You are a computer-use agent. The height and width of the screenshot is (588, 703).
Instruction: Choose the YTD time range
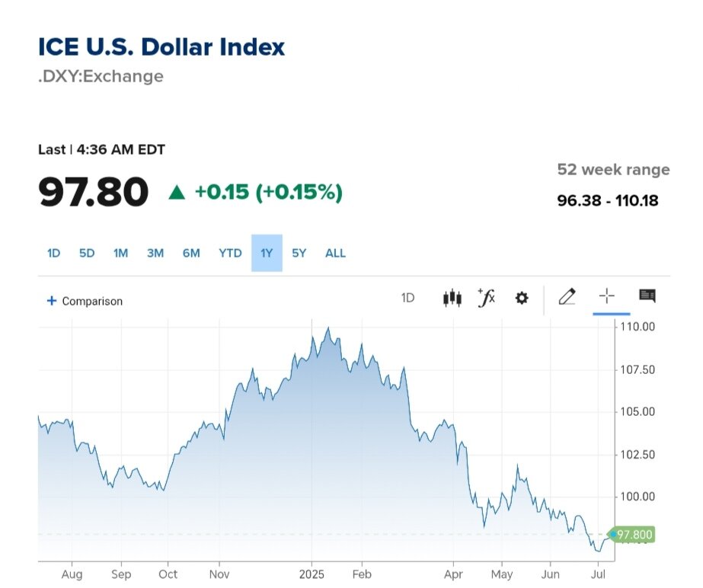(x=230, y=253)
